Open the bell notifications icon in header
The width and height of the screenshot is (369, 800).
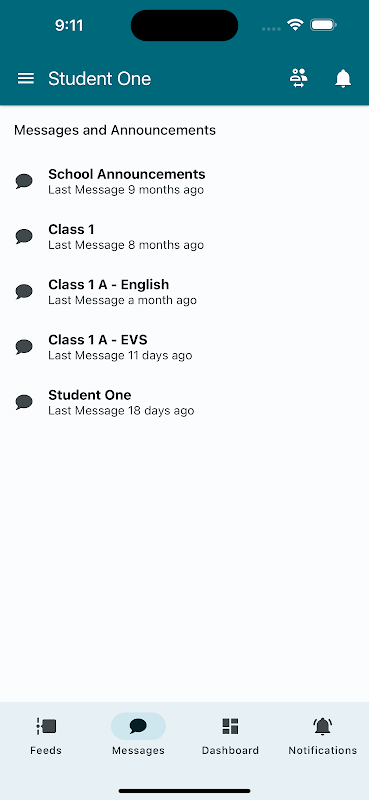click(343, 79)
